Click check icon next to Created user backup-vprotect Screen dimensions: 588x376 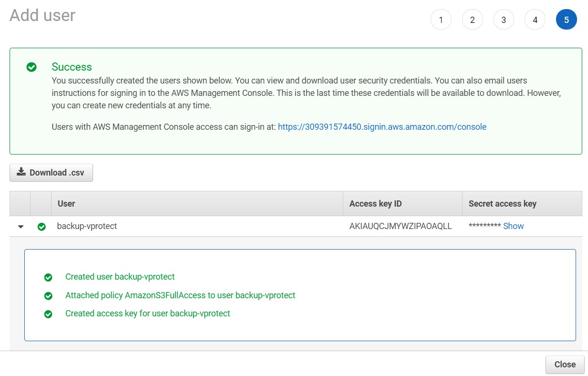click(48, 277)
